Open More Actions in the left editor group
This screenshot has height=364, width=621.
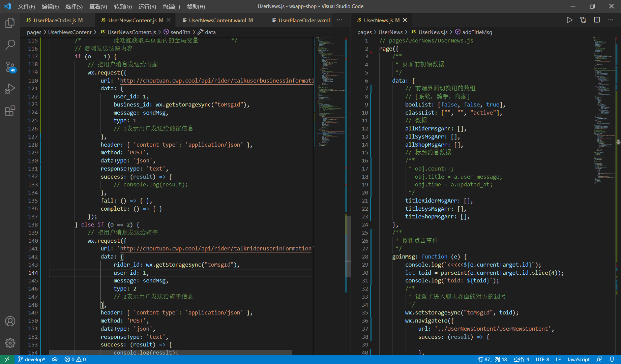(340, 20)
